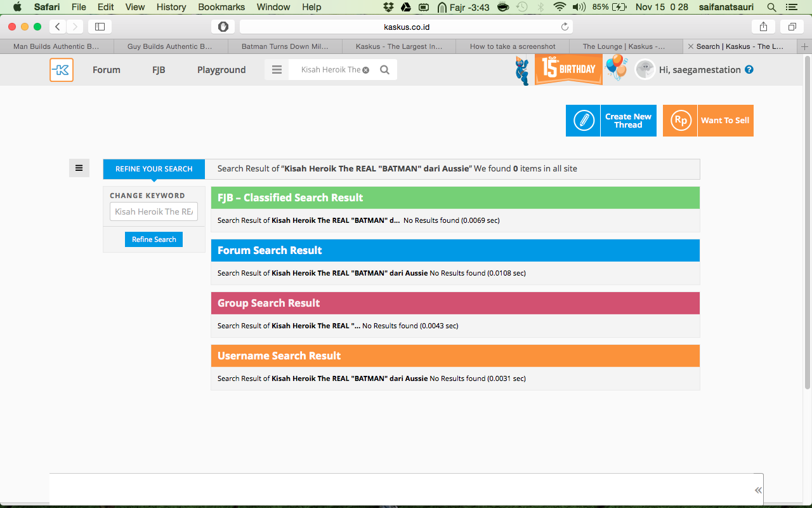Click the Fajr -3:43 prayer time item
Screen dimensions: 812x508
pyautogui.click(x=463, y=7)
